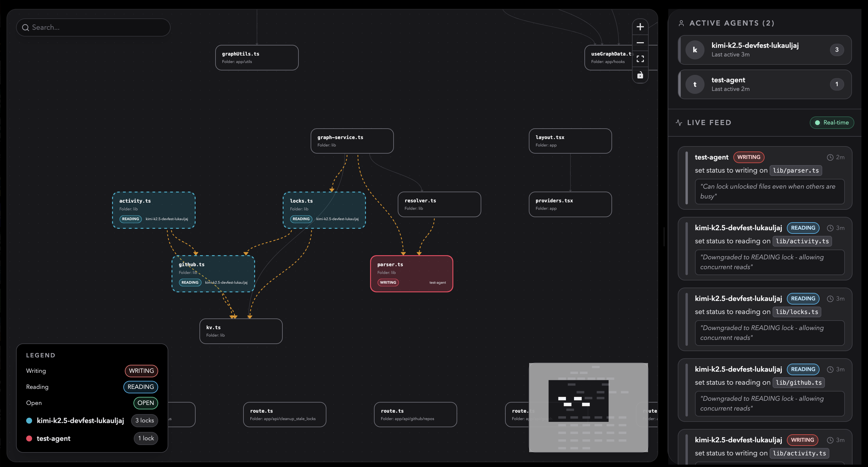Viewport: 868px width, 467px height.
Task: Select the graph-service.ts node
Action: pyautogui.click(x=352, y=141)
